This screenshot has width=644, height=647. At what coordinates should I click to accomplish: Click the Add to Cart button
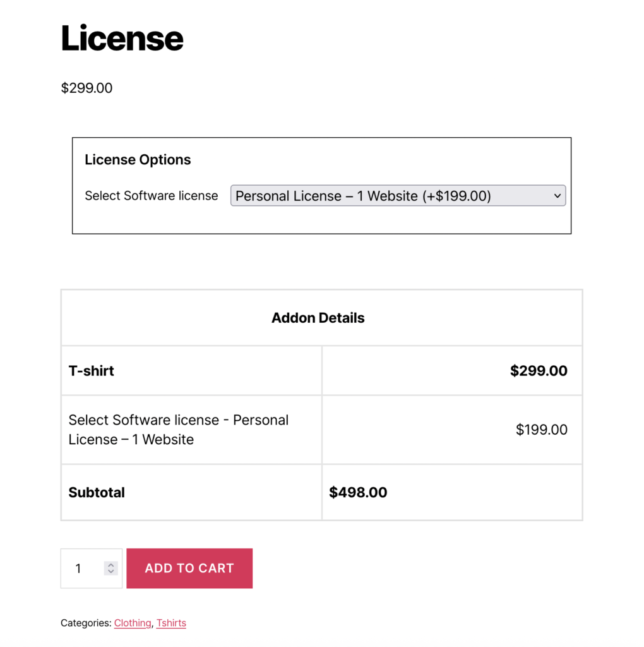[x=189, y=568]
